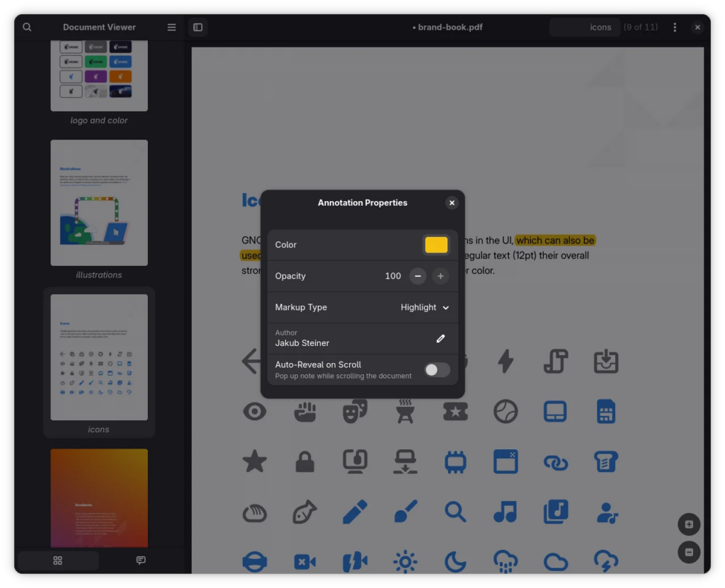Click the zoom out minus button
This screenshot has height=588, width=725.
(689, 552)
